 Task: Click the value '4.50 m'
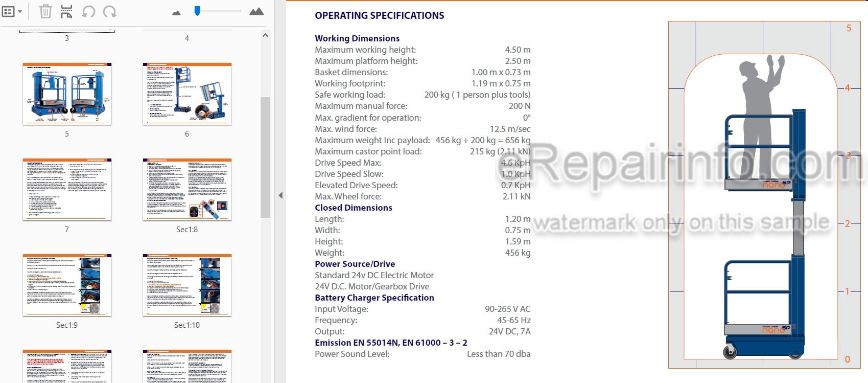tap(518, 50)
